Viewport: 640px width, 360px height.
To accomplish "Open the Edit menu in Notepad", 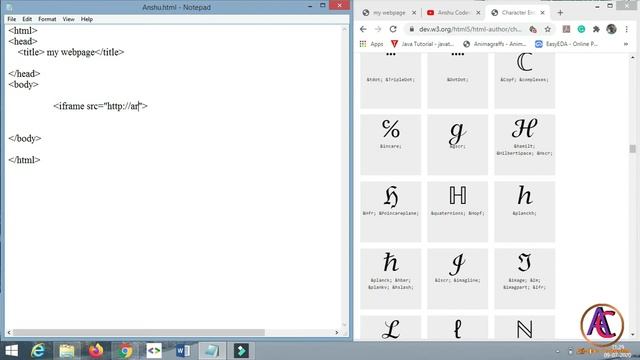I will (x=27, y=19).
